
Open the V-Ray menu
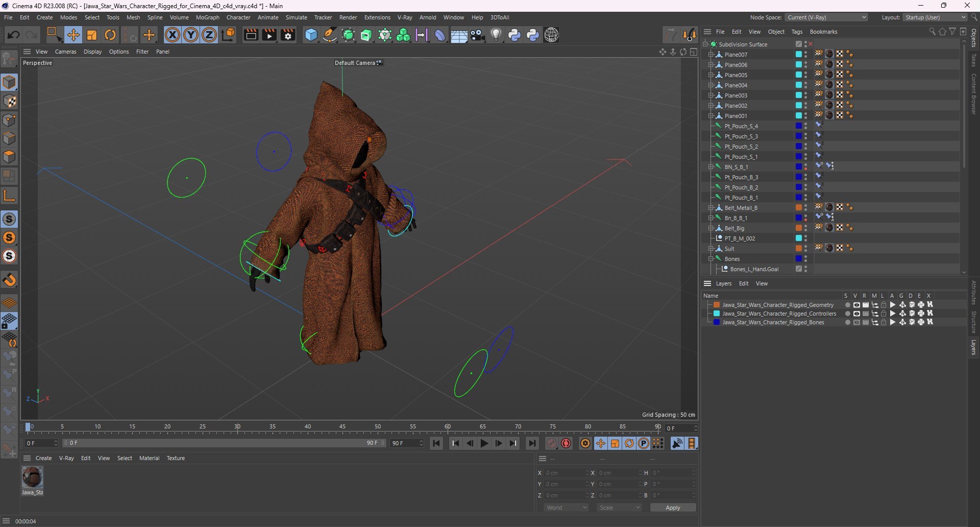click(x=405, y=17)
